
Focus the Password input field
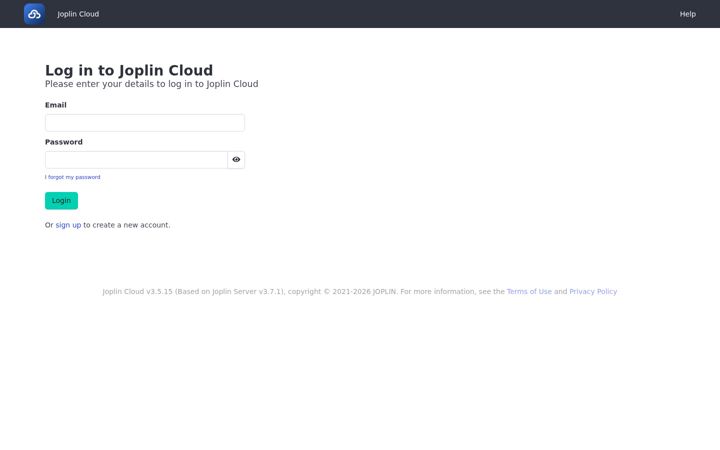tap(136, 160)
